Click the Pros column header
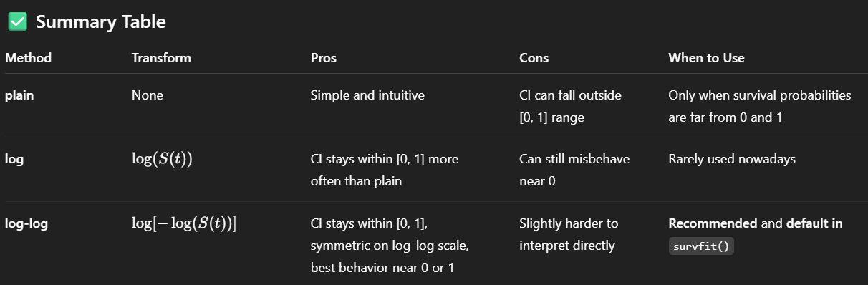The image size is (868, 285). pyautogui.click(x=324, y=58)
